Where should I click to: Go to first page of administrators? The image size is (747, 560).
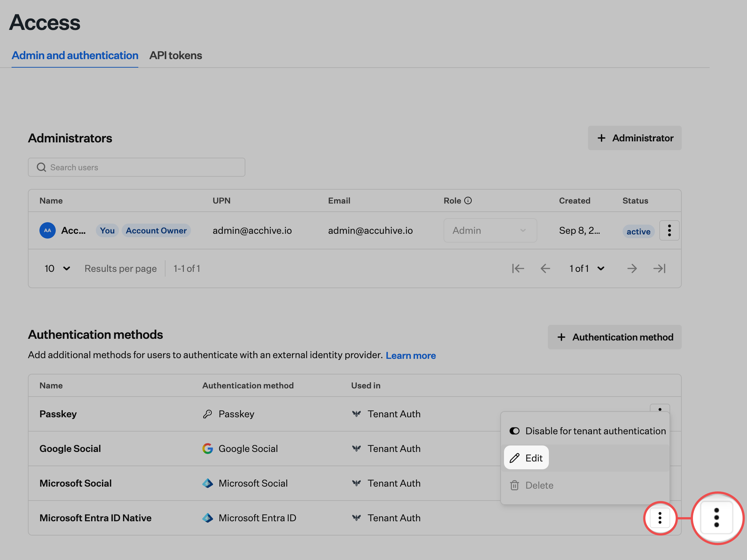click(x=518, y=268)
